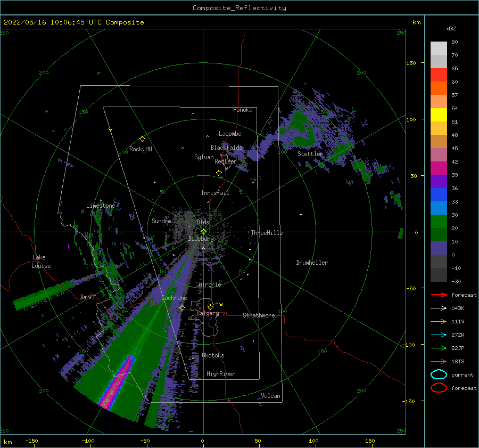Click the bright green 20–30 dBZ swatch
This screenshot has height=448, width=479.
pyautogui.click(x=439, y=222)
